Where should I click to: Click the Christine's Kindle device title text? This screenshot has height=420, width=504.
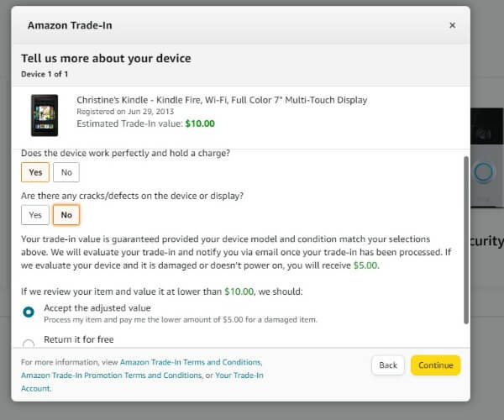(222, 100)
